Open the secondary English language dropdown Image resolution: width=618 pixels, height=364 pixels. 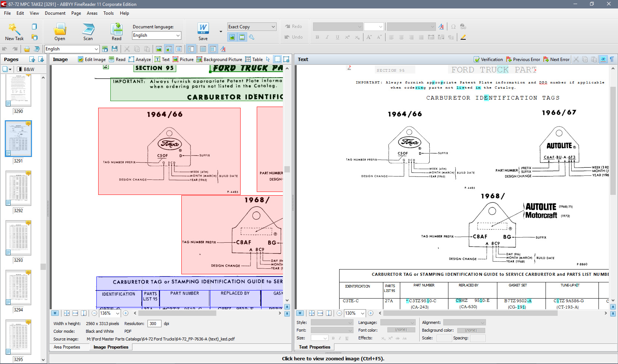tap(72, 49)
